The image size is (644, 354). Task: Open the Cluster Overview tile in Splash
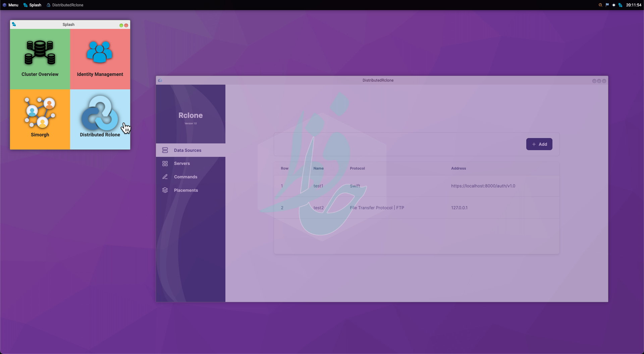point(40,59)
